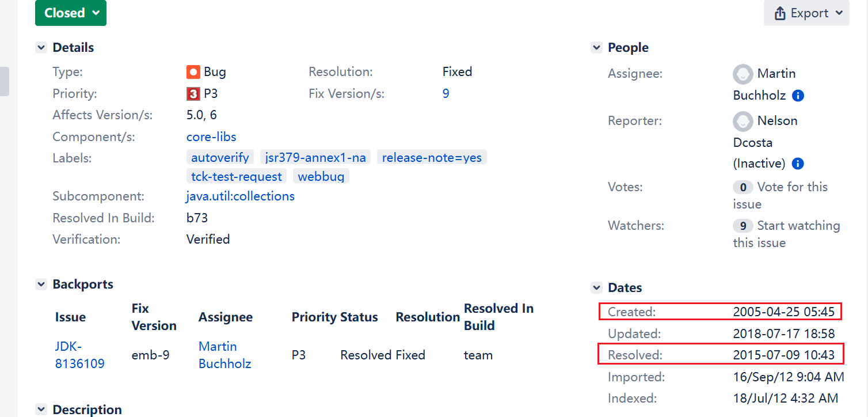Click the votes count badge
Screen dimensions: 868x417
[743, 187]
